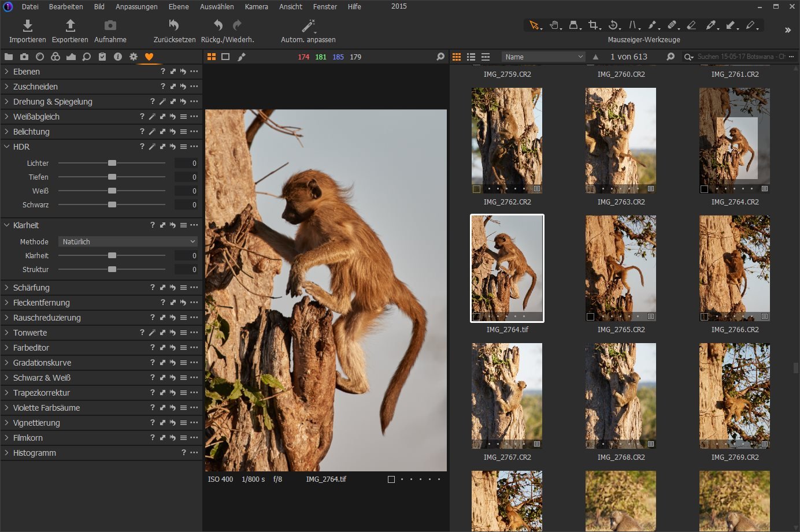800x532 pixels.
Task: Select the healing bandage cursor tool
Action: tap(672, 25)
